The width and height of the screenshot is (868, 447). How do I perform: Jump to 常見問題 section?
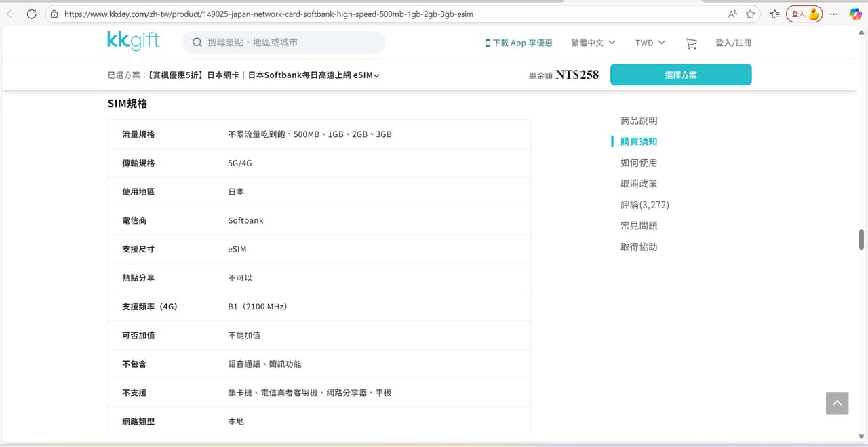639,226
